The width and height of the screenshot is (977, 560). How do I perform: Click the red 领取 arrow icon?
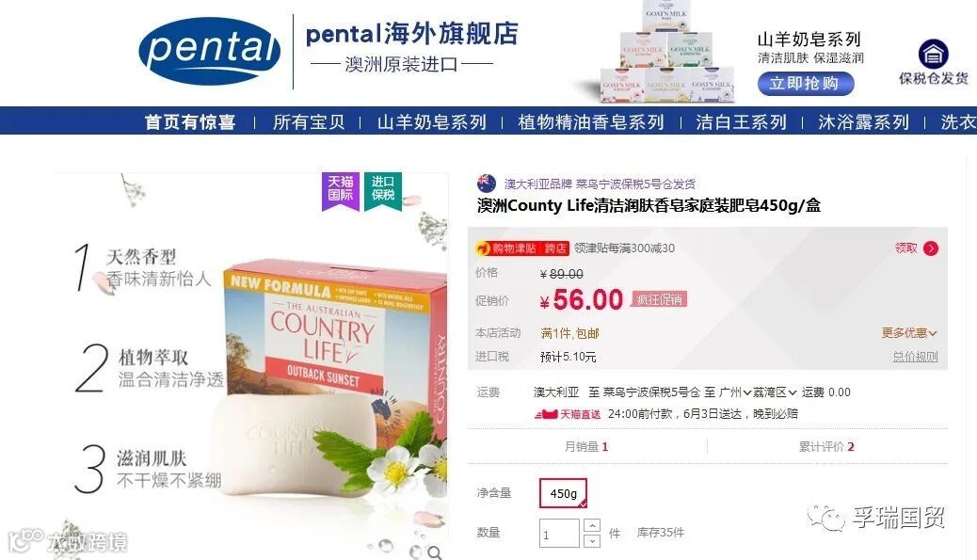[x=931, y=248]
